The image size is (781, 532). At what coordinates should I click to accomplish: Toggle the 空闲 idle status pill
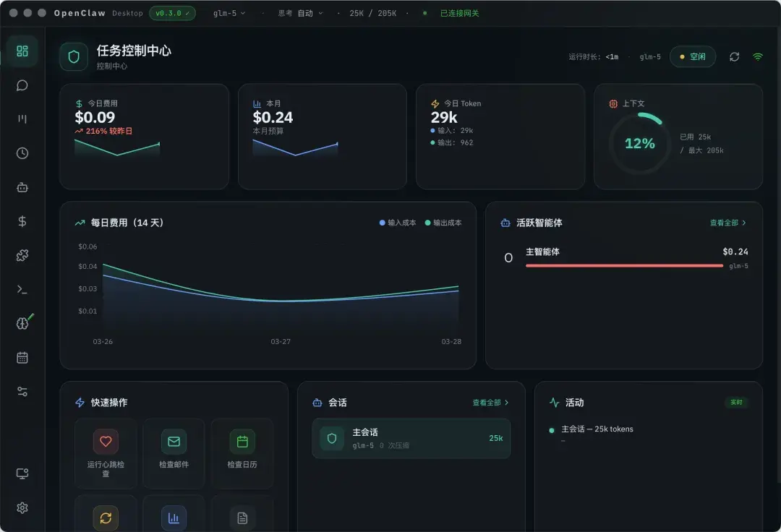coord(692,56)
